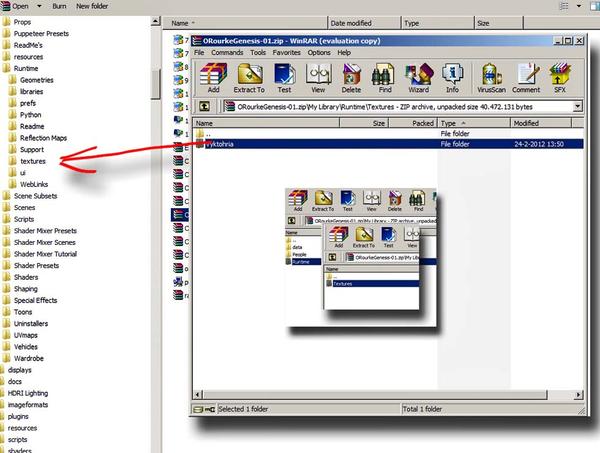Sort WinRAR list by Type column

pos(474,123)
